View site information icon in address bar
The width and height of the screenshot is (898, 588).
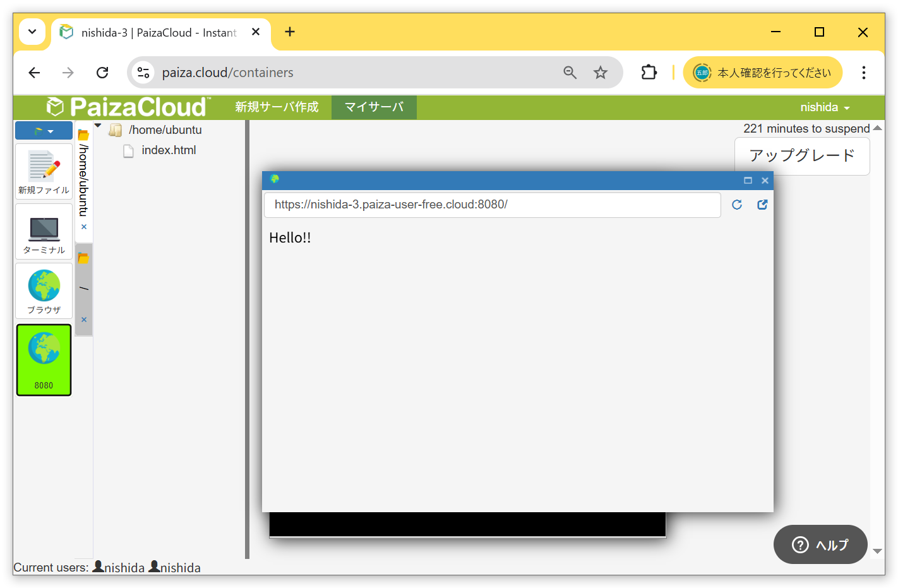(x=144, y=73)
